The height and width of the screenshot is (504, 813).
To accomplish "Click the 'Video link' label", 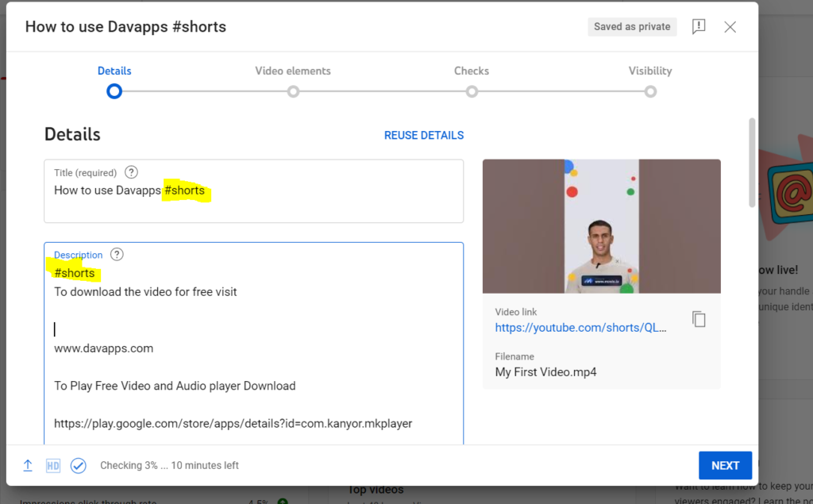I will click(516, 312).
